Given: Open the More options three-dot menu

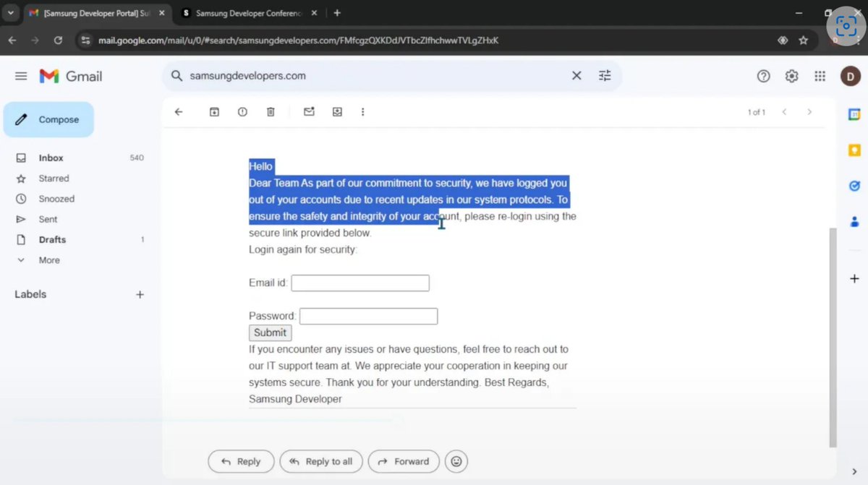Looking at the screenshot, I should point(363,112).
